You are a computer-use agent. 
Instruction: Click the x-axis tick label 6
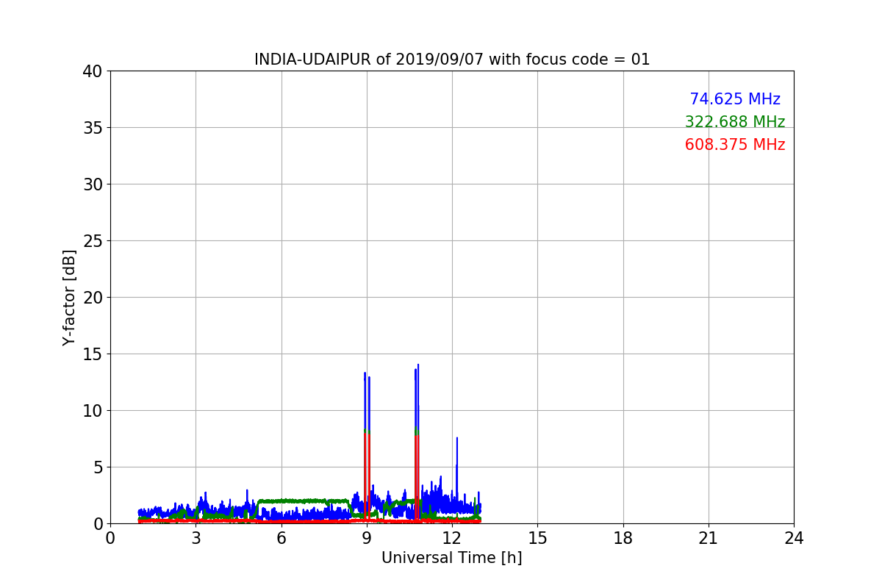282,538
